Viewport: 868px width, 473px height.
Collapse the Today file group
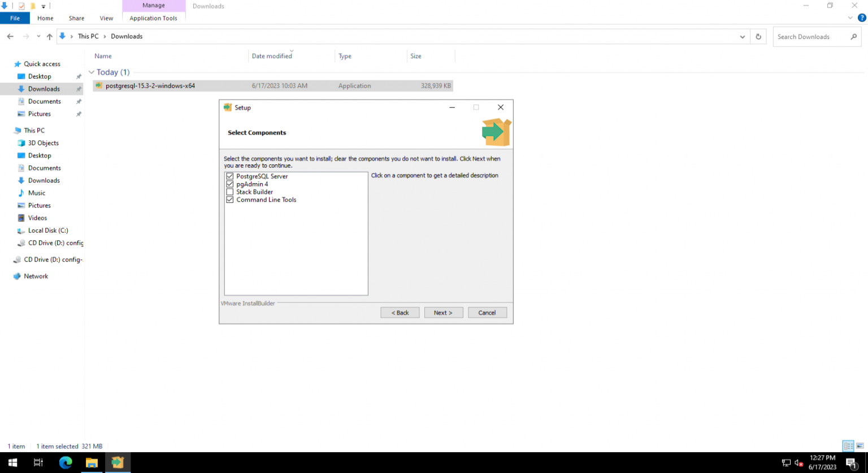point(92,72)
